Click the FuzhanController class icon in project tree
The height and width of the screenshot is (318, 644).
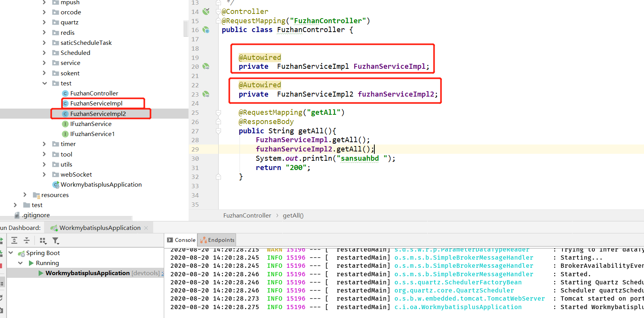65,93
